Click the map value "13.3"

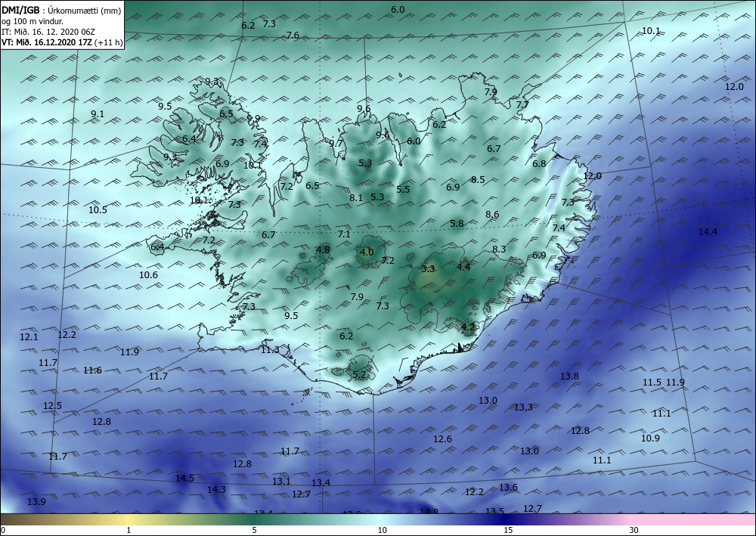click(523, 407)
